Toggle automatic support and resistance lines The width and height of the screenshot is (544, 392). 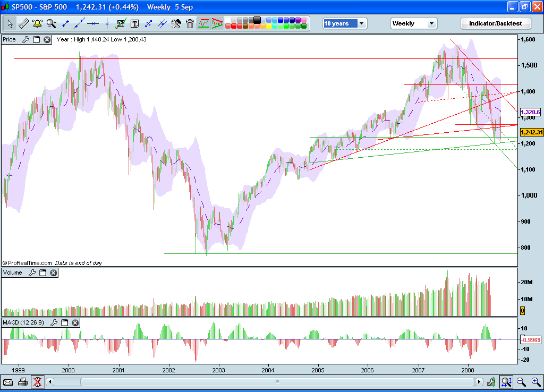(203, 23)
